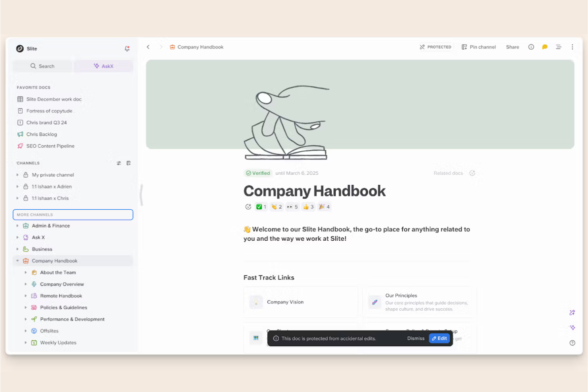Click the Share button
This screenshot has height=392, width=588.
click(512, 47)
